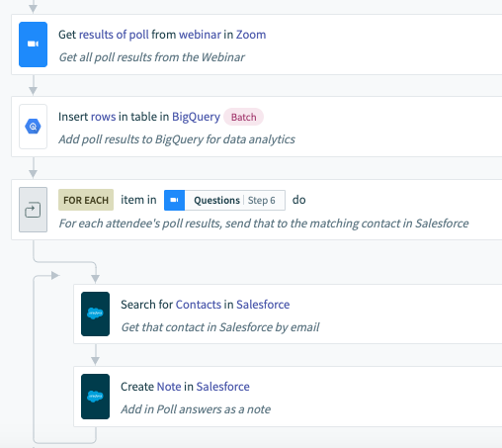Click Salesforce icon on Search Contacts step

(95, 314)
